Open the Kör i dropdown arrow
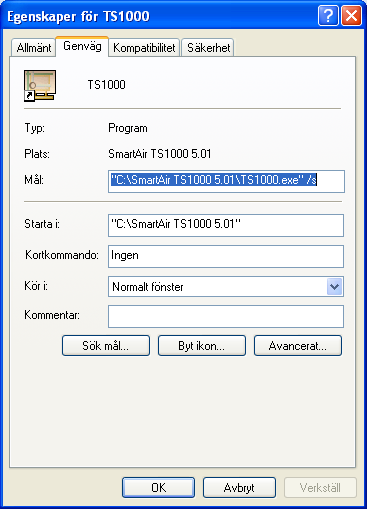Screen dimensions: 367x509 [334, 287]
